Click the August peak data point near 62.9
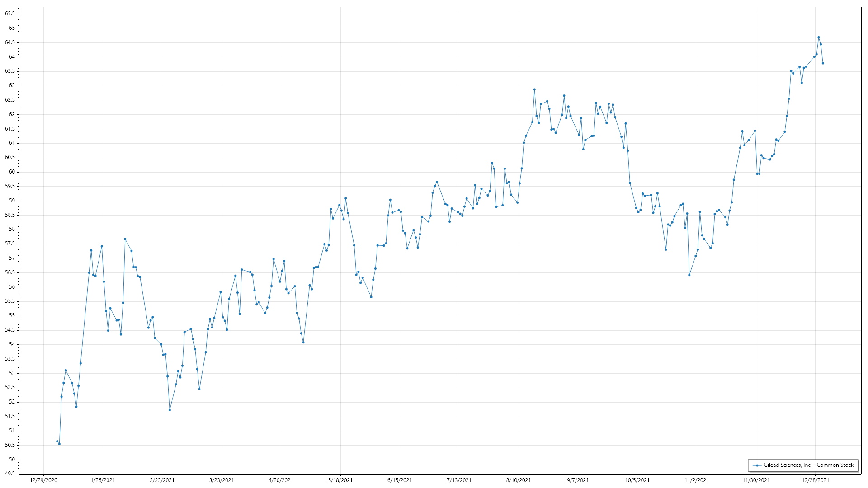 click(534, 89)
